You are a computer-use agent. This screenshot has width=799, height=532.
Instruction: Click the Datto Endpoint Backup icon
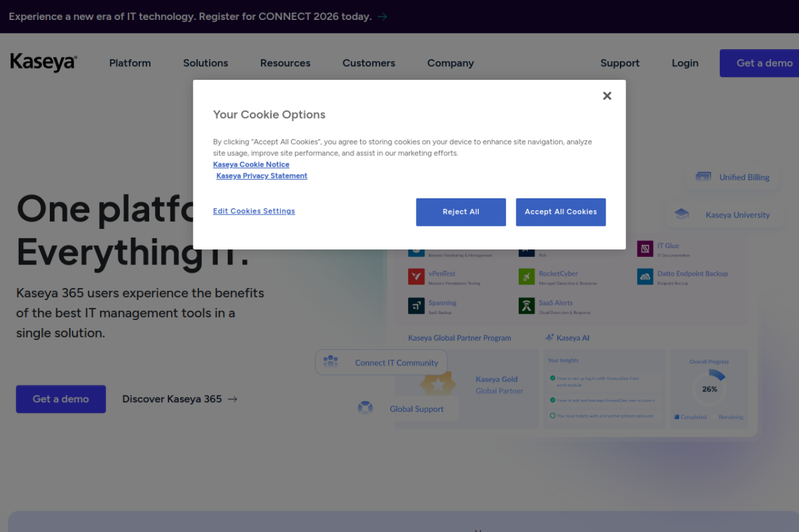coord(645,277)
